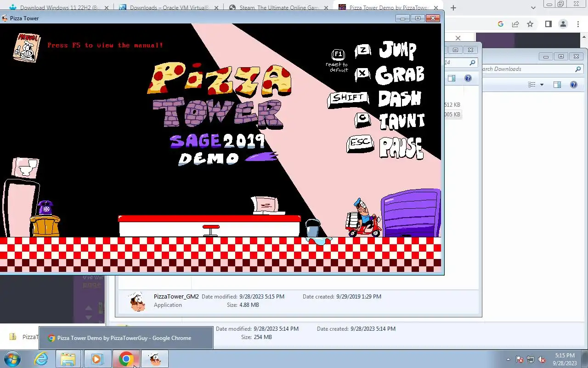
Task: Click the PizzaTower_GM2 file name
Action: [176, 297]
